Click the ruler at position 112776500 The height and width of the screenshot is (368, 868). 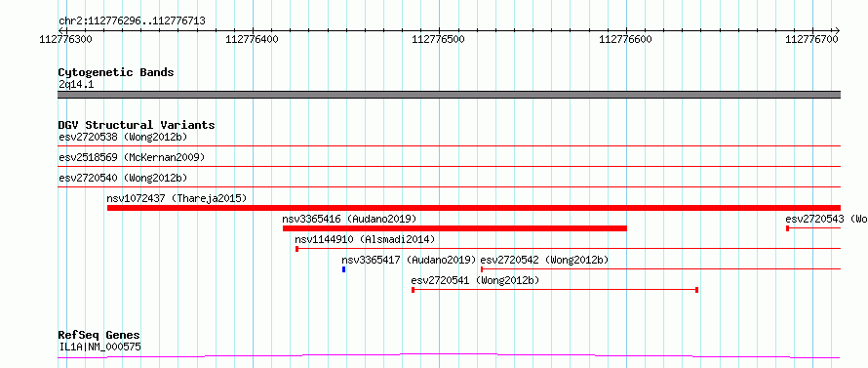(439, 39)
